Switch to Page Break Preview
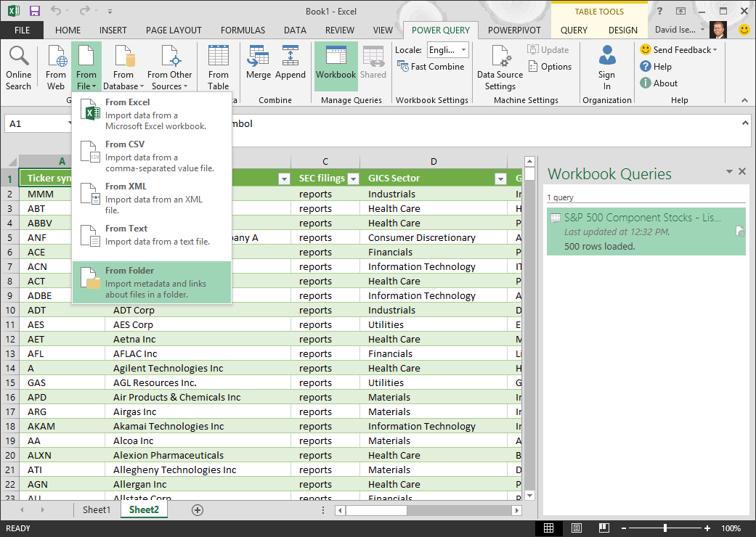The width and height of the screenshot is (756, 537). (x=603, y=528)
